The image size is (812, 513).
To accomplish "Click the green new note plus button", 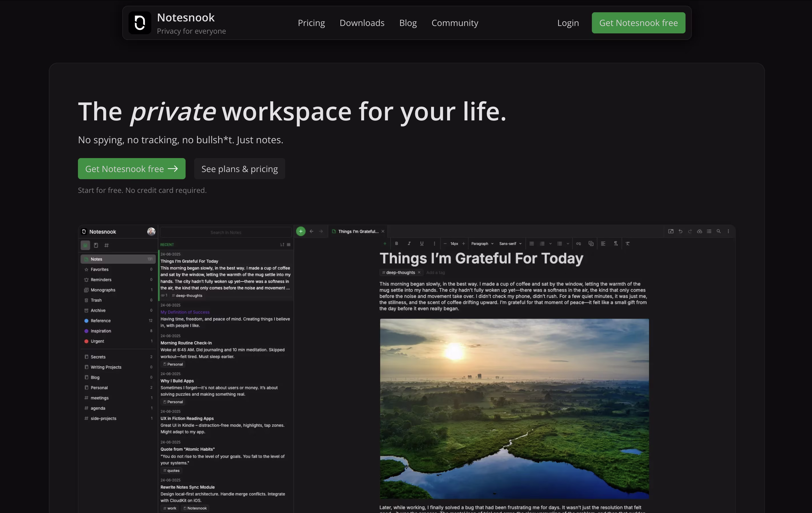I will tap(300, 231).
